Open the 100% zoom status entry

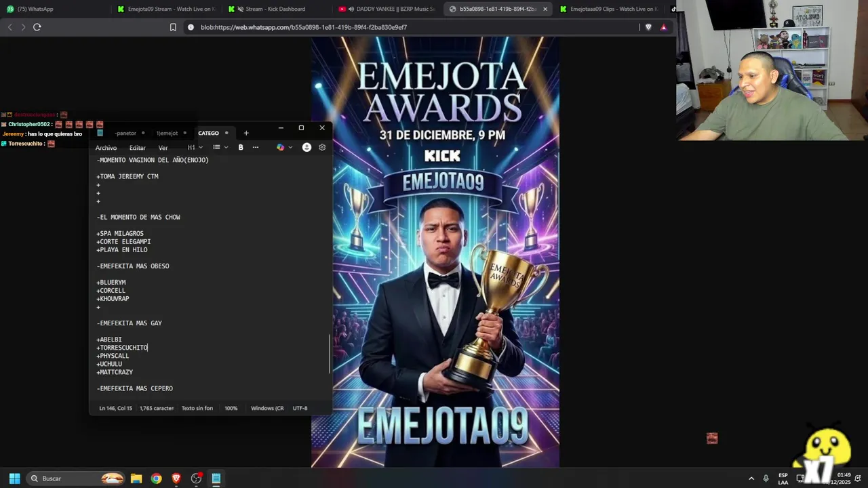click(x=231, y=408)
